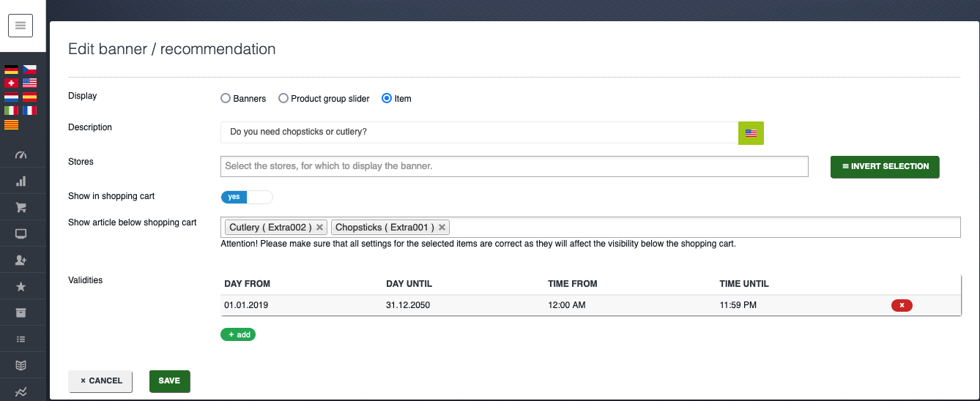Screen dimensions: 980x401
Task: Select the Banners display radio button
Action: tap(226, 98)
